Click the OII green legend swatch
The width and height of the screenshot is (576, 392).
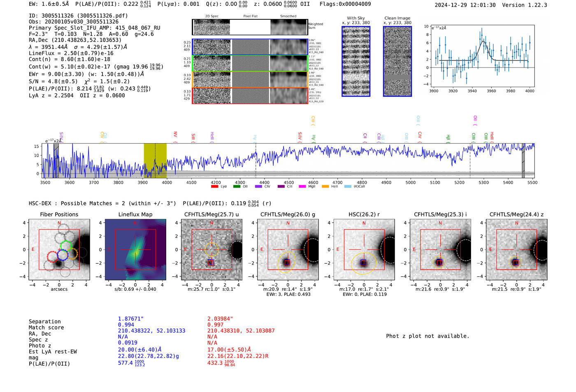(x=237, y=187)
